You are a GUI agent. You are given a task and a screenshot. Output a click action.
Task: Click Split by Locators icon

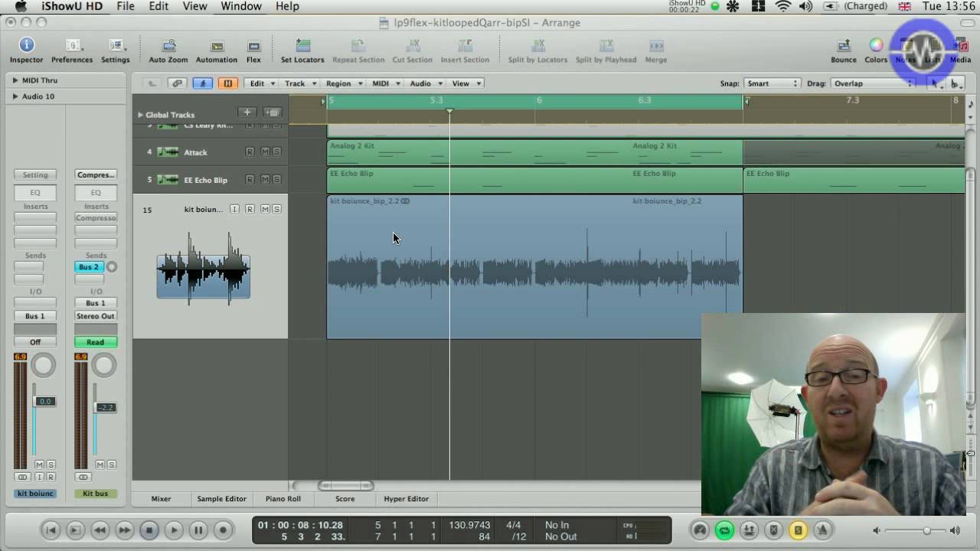coord(538,45)
